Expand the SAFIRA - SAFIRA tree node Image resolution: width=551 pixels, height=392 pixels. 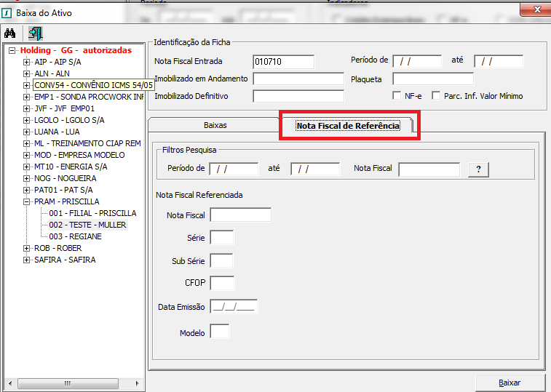[27, 260]
